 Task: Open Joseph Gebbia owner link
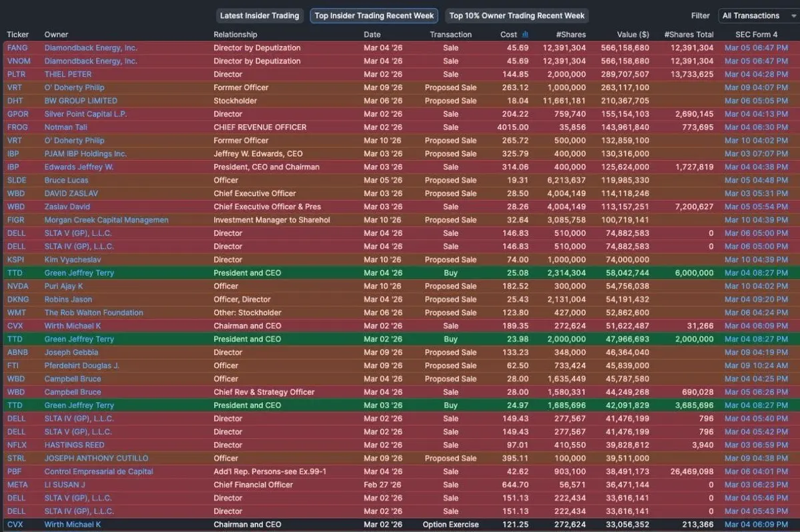71,353
